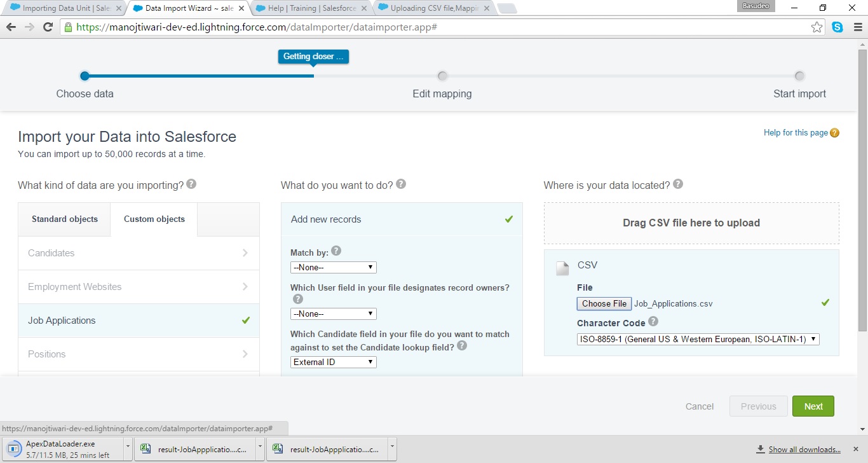Screen dimensions: 868x463
Task: Go back using the browser back arrow
Action: [x=11, y=27]
